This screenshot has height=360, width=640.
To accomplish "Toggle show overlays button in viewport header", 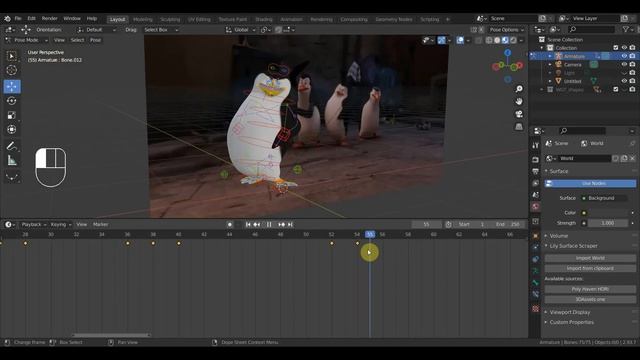I will click(x=460, y=40).
